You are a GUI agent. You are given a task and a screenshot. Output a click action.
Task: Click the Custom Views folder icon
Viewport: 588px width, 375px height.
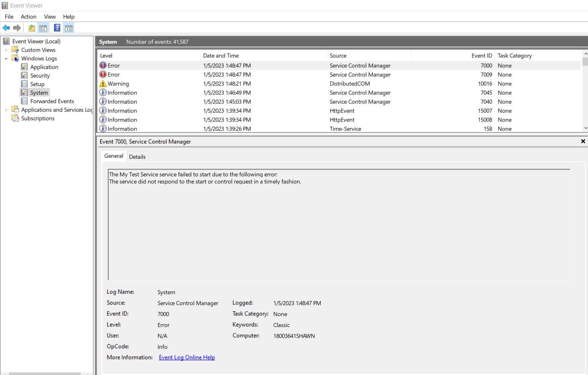click(x=15, y=50)
